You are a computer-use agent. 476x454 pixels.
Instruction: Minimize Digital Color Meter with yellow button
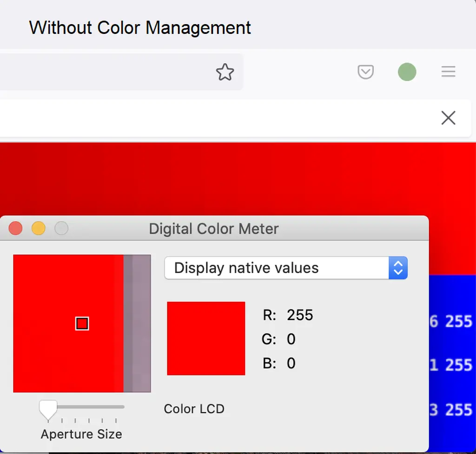(39, 228)
